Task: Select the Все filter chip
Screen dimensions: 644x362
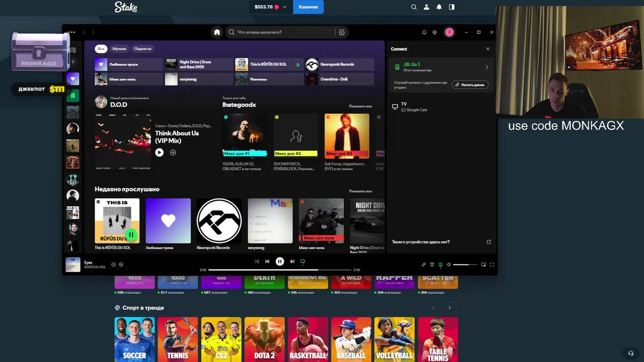Action: (101, 49)
